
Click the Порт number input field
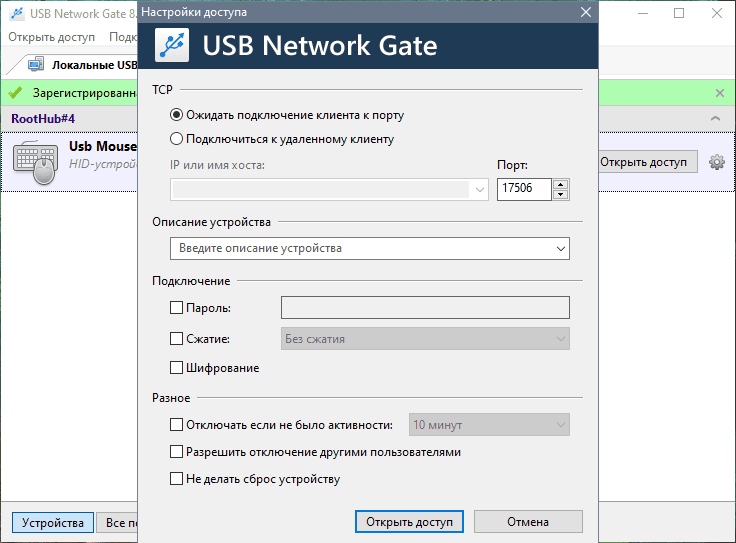[x=524, y=188]
